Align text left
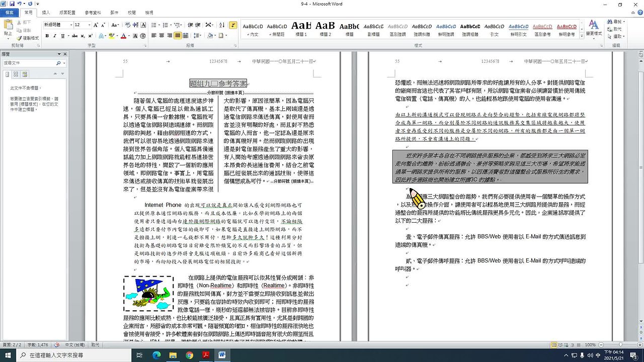Image resolution: width=644 pixels, height=362 pixels. [x=154, y=36]
